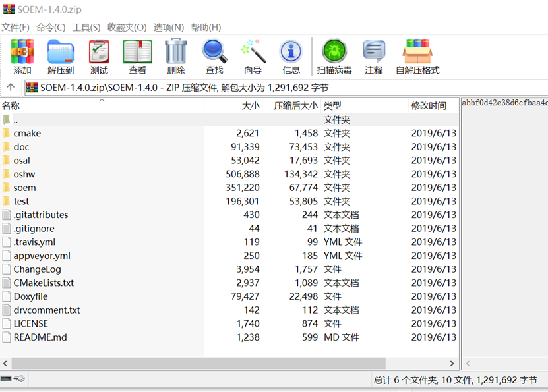The width and height of the screenshot is (548, 392).
Task: Click the Doxyfile file icon
Action: pos(7,296)
